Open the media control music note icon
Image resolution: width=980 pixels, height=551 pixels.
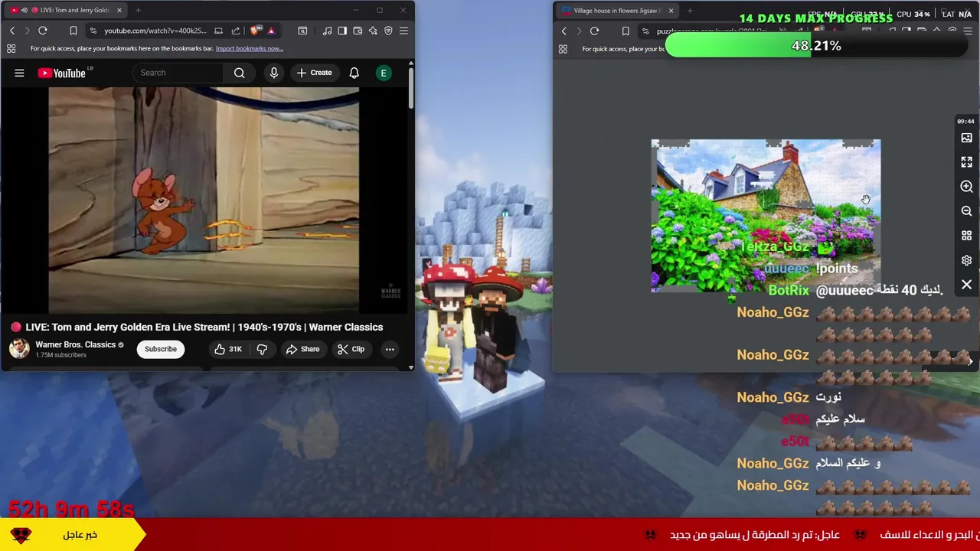point(327,31)
